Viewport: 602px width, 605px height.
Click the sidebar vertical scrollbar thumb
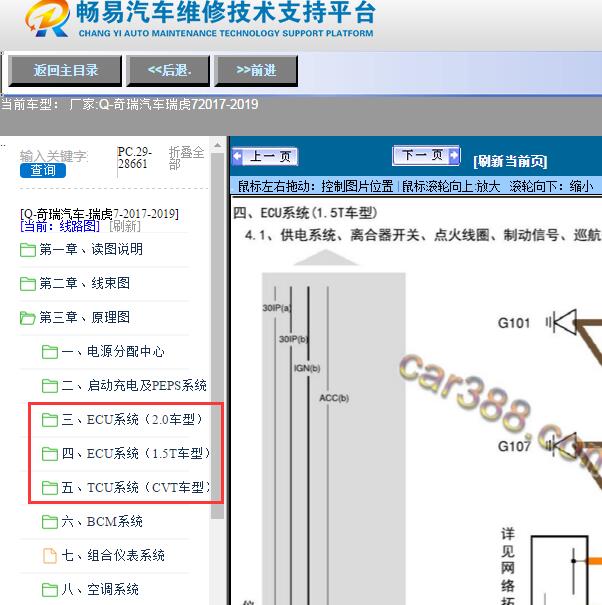[218, 336]
